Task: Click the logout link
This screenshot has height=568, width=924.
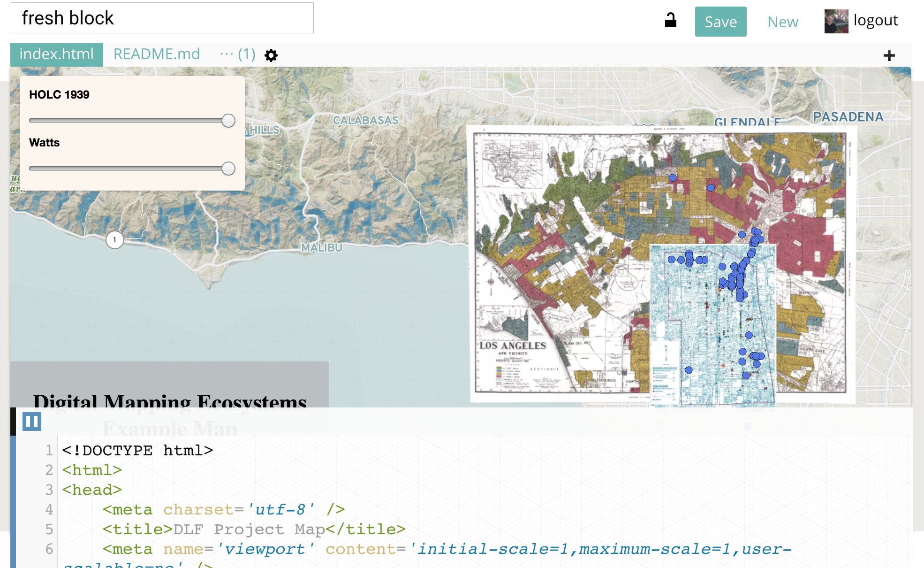Action: (x=875, y=21)
